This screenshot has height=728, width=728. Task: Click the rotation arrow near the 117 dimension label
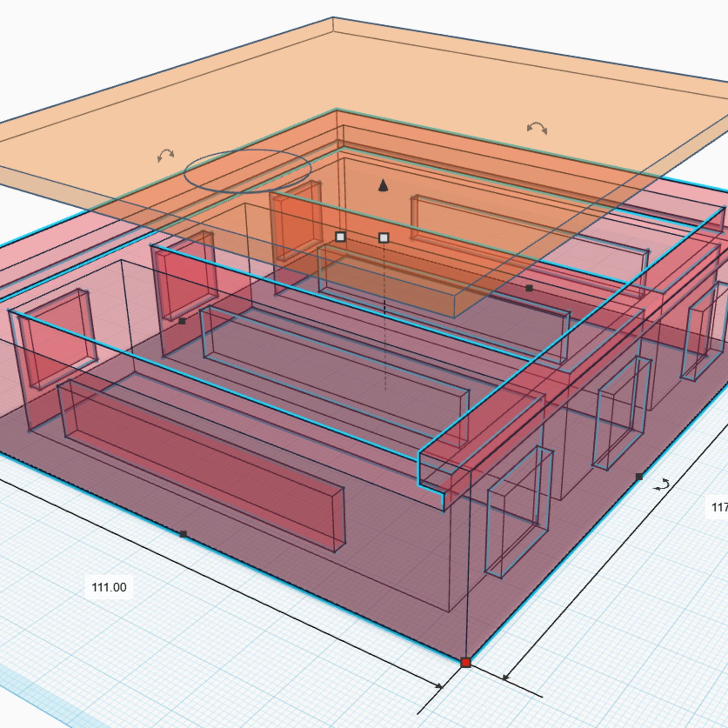tap(662, 485)
